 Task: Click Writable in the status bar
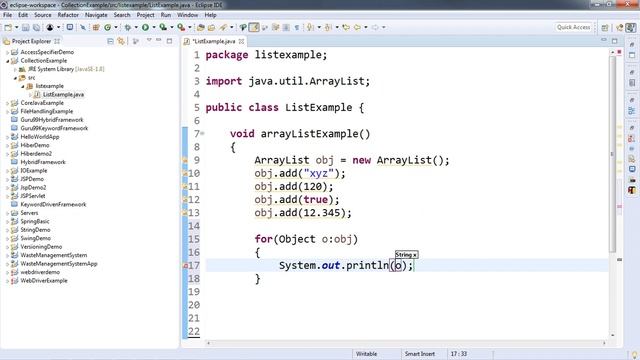[x=367, y=354]
